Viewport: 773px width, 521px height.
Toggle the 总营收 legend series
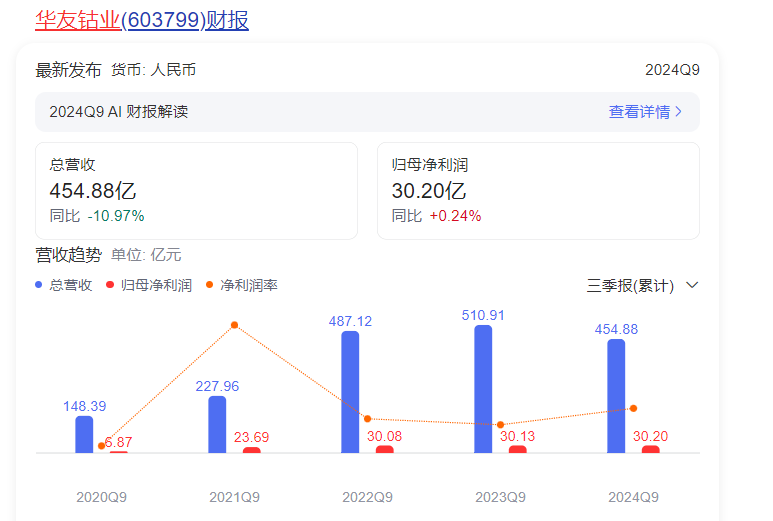point(64,285)
